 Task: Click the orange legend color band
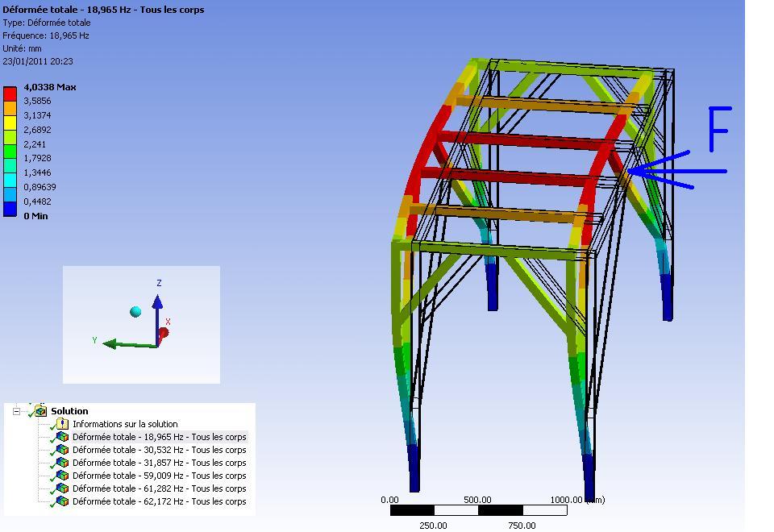click(x=10, y=109)
